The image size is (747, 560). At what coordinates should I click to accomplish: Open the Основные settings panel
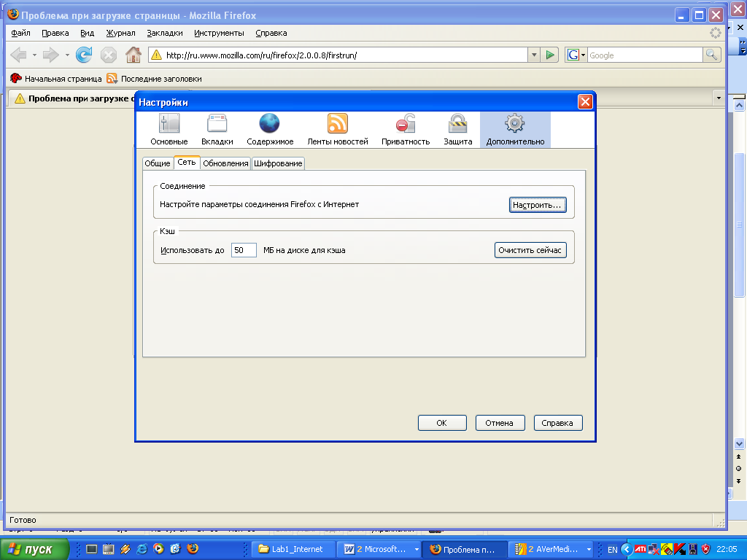(x=169, y=130)
